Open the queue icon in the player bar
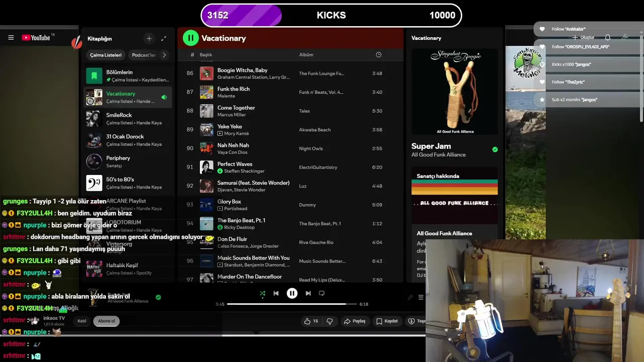The height and width of the screenshot is (362, 644). tap(421, 297)
